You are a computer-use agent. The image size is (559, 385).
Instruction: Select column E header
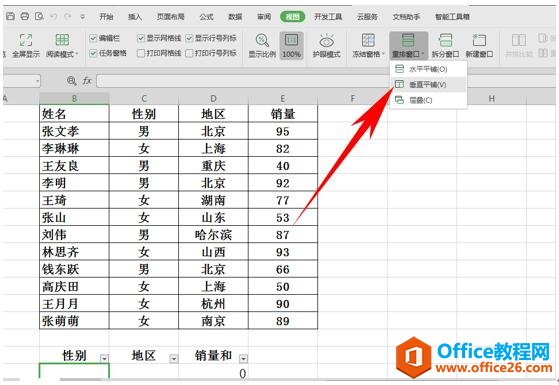[x=283, y=98]
